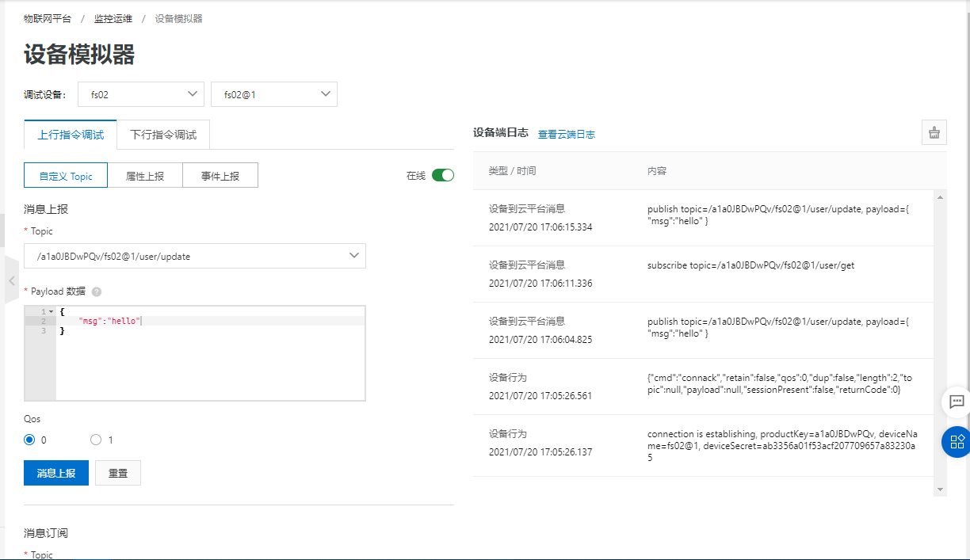Select the 事件上报 tab
The width and height of the screenshot is (970, 560).
coord(220,176)
